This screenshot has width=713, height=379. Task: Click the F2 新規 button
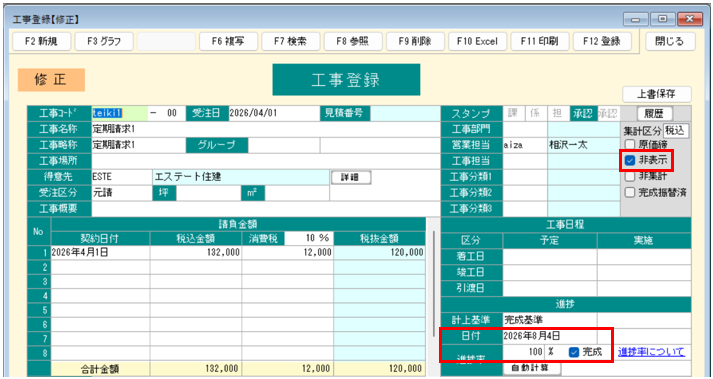41,41
